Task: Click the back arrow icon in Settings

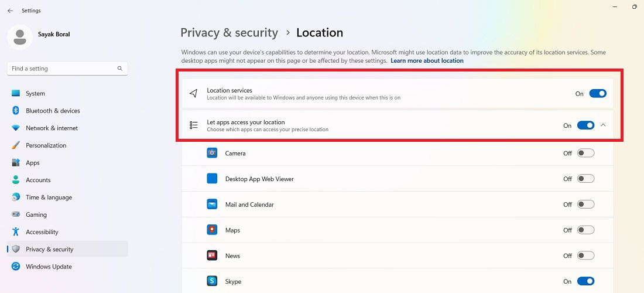Action: [x=11, y=11]
